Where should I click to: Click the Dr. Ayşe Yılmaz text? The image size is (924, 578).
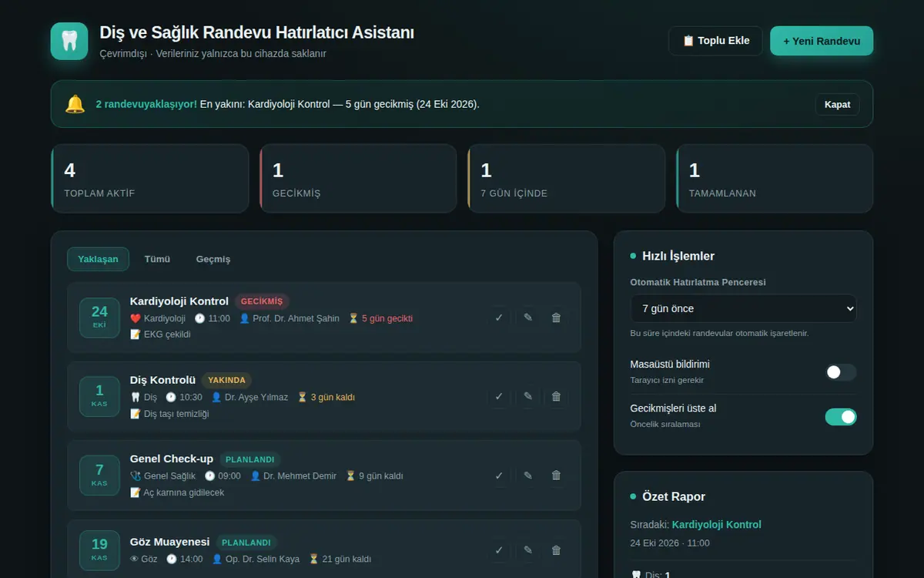pos(256,398)
